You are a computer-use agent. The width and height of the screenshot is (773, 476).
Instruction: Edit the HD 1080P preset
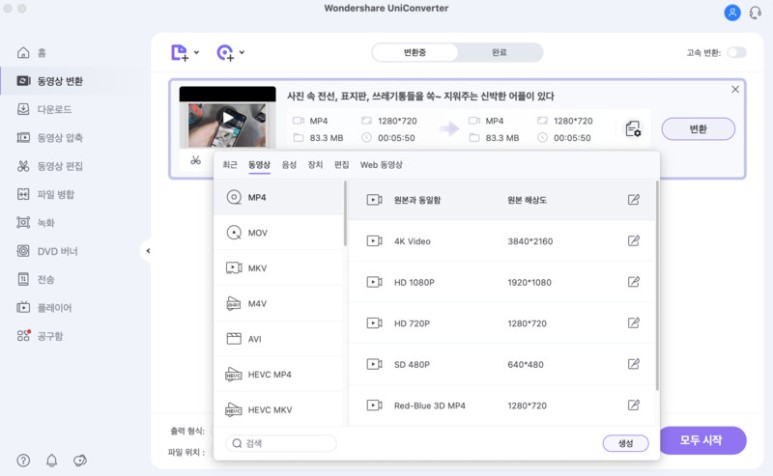click(633, 282)
